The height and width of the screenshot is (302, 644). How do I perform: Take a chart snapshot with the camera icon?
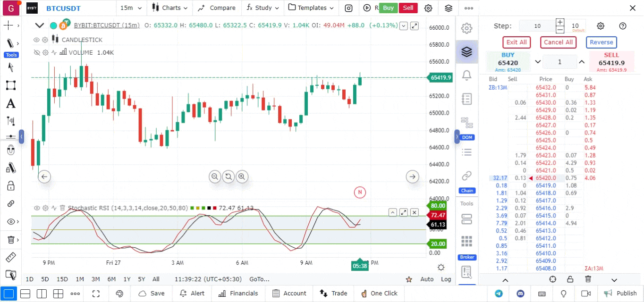(347, 8)
